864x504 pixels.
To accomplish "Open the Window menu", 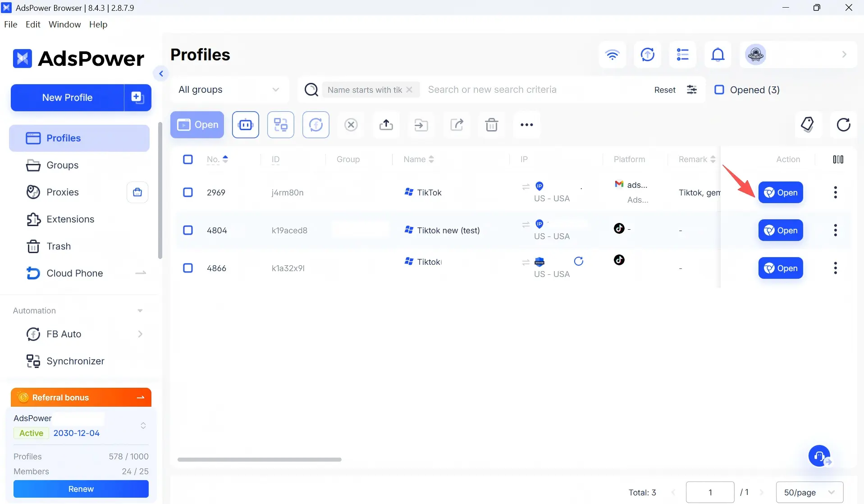I will pos(65,24).
